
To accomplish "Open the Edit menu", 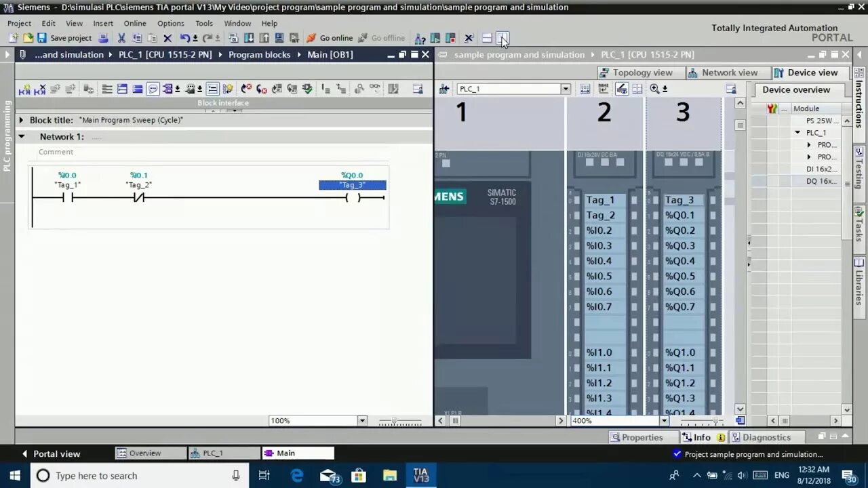I will click(48, 23).
